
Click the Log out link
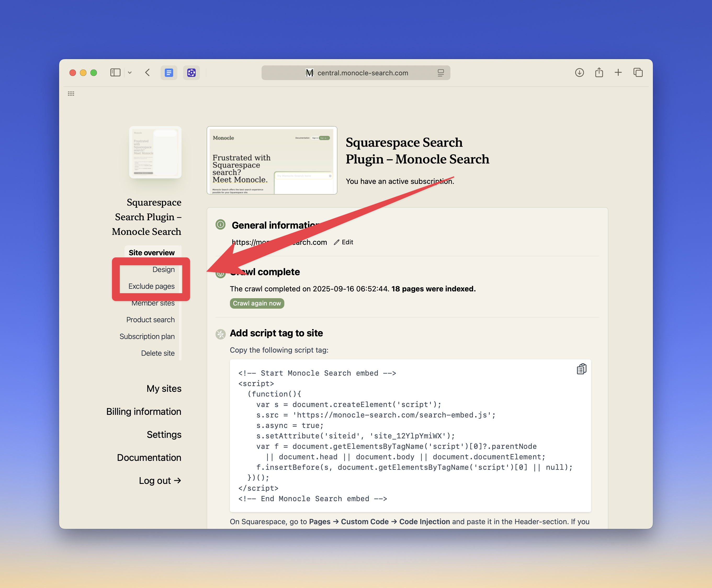(160, 481)
